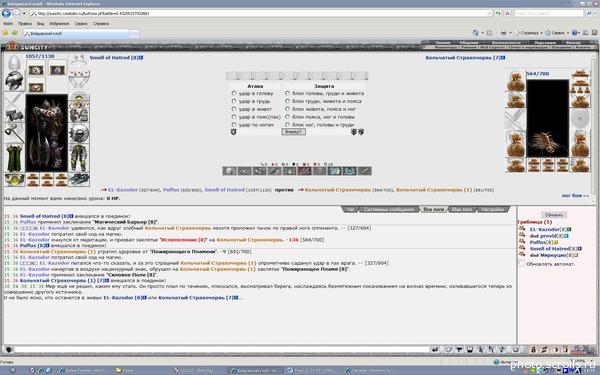This screenshot has width=600, height=375.
Task: Open the 'Правка' menu
Action: pyautogui.click(x=25, y=24)
